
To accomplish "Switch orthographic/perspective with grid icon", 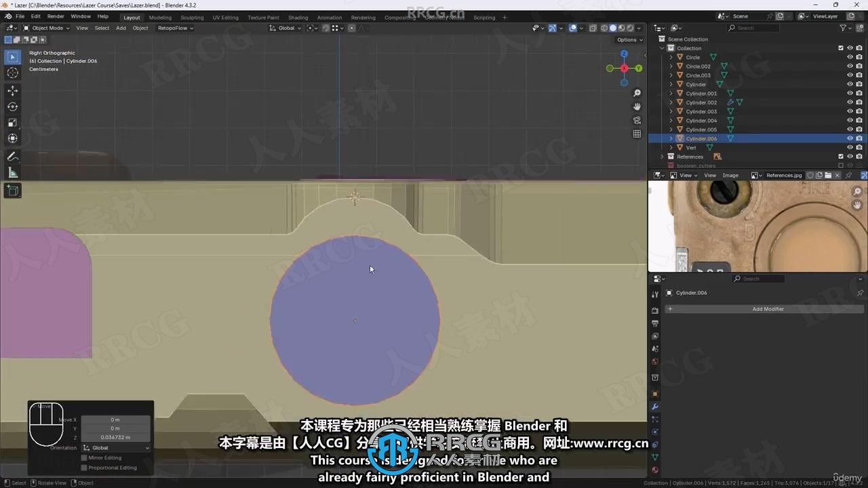I will 637,134.
